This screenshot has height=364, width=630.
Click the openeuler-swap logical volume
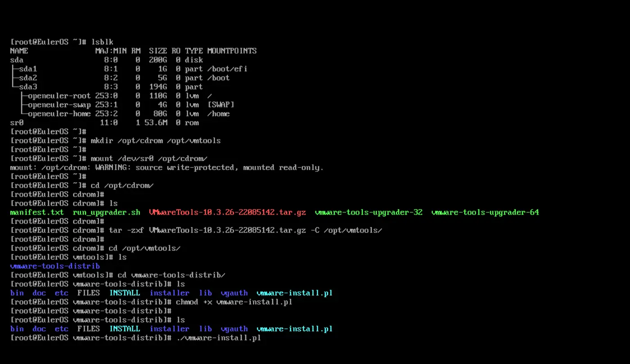coord(58,105)
